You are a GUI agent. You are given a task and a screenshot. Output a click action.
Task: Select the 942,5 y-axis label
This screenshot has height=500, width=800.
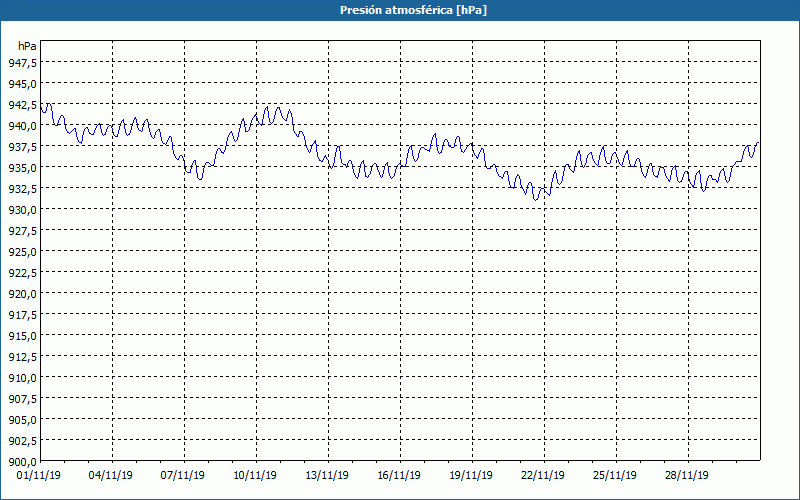(x=22, y=105)
